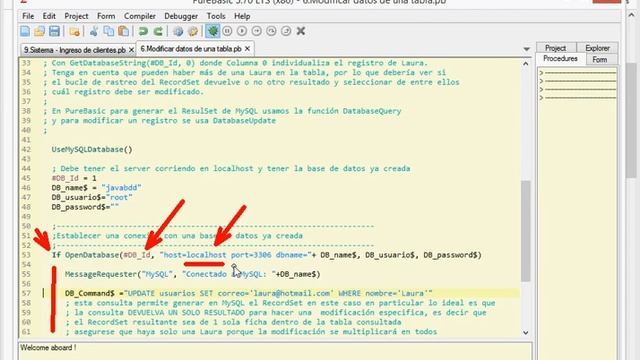Open the File menu
Screen dimensions: 640x360
point(28,16)
